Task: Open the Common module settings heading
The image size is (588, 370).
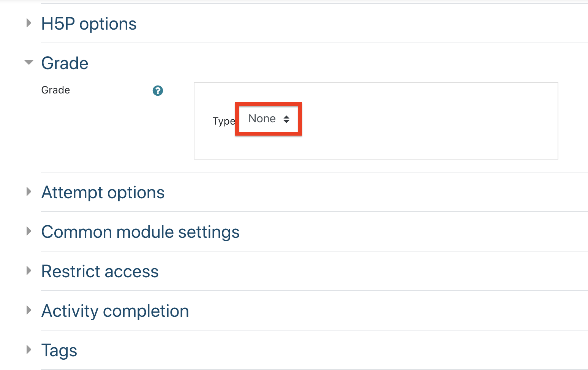Action: [141, 232]
